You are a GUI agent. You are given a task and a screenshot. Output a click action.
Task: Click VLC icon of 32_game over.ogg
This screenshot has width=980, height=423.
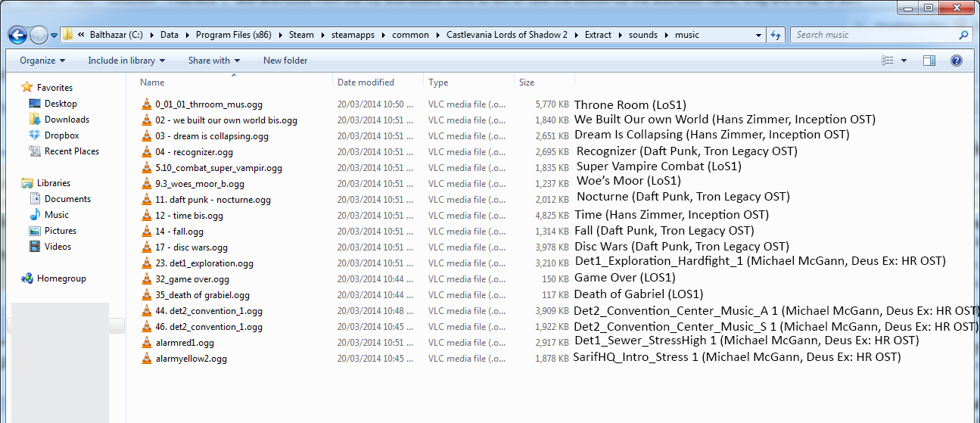[x=146, y=279]
